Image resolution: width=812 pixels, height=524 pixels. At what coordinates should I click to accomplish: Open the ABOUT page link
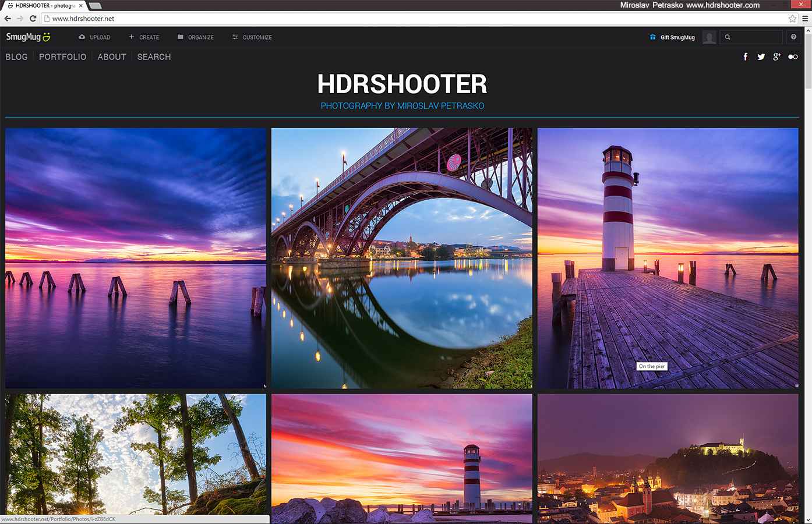pos(112,57)
